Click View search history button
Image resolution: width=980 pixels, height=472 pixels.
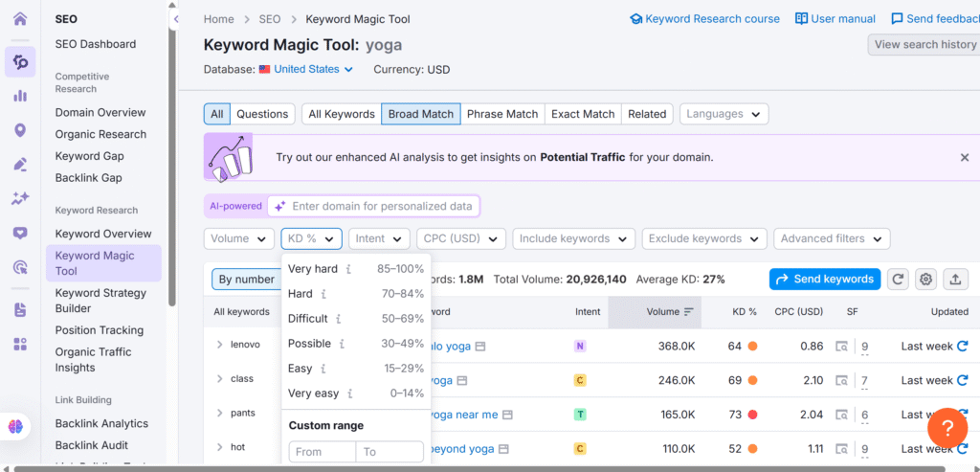pyautogui.click(x=924, y=45)
